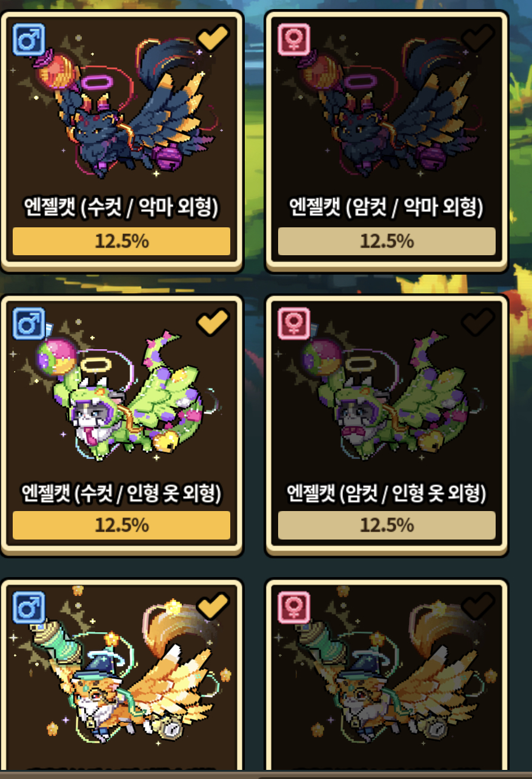532x779 pixels.
Task: Click male icon on the orange wizard cat card
Action: coord(28,608)
